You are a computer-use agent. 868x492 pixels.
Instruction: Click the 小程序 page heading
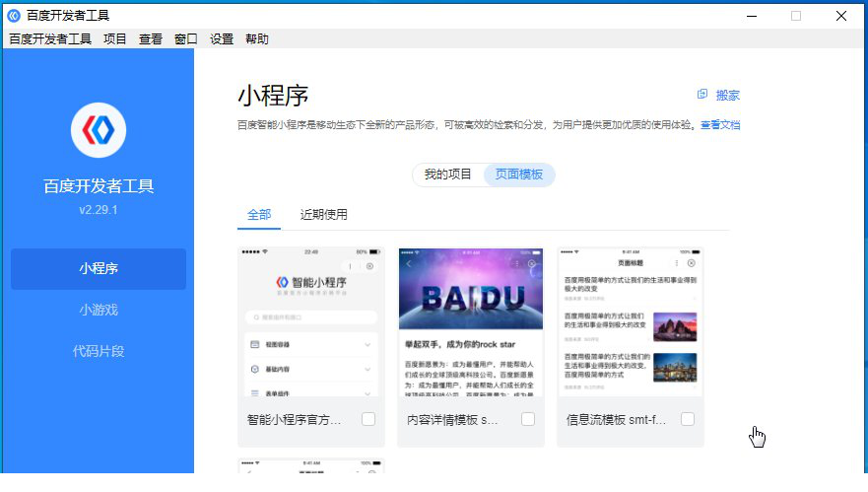point(273,96)
